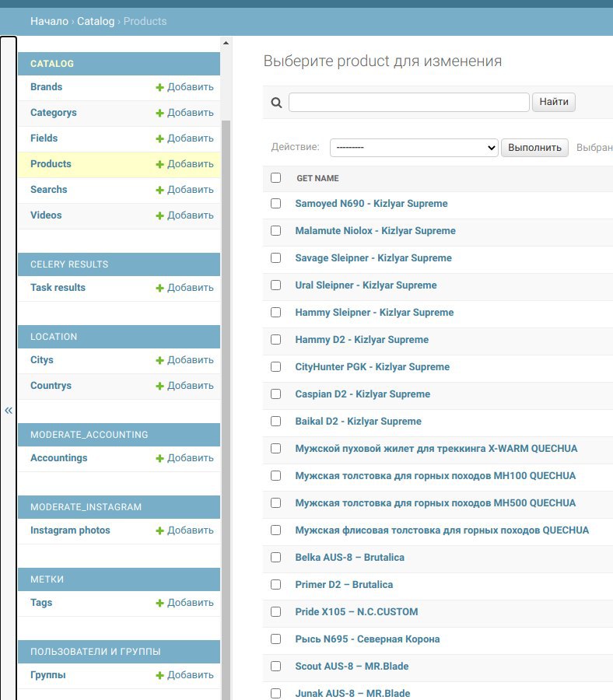
Task: Open Группы in sidebar
Action: point(47,674)
